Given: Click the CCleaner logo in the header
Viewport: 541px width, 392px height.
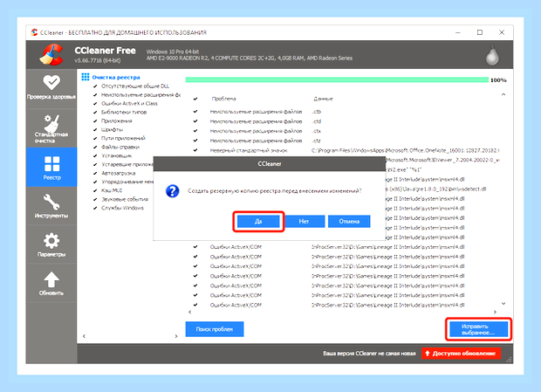Looking at the screenshot, I should click(x=51, y=54).
